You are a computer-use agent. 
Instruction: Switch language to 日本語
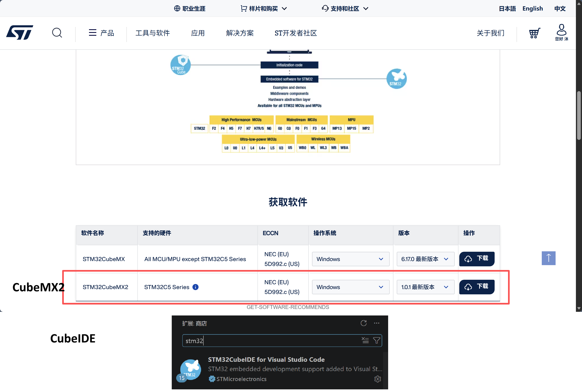pos(507,9)
